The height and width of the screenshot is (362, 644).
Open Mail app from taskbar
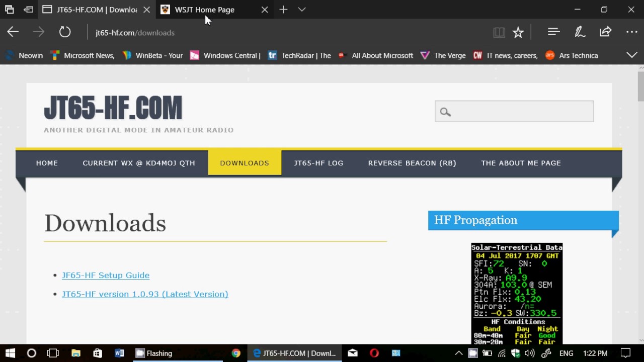353,353
